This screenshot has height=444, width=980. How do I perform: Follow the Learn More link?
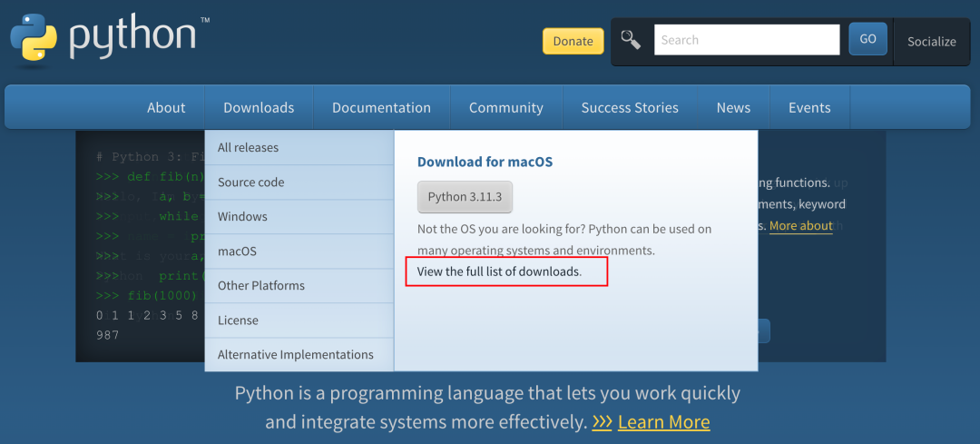click(x=663, y=422)
